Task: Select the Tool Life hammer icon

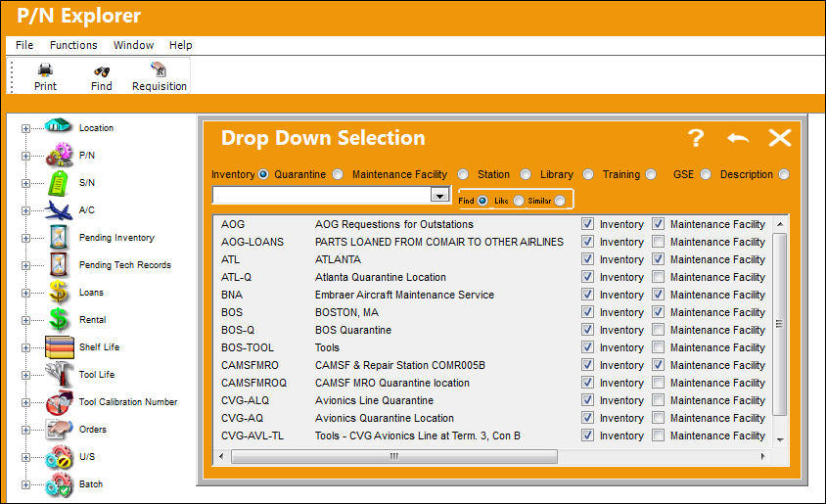Action: pyautogui.click(x=59, y=375)
